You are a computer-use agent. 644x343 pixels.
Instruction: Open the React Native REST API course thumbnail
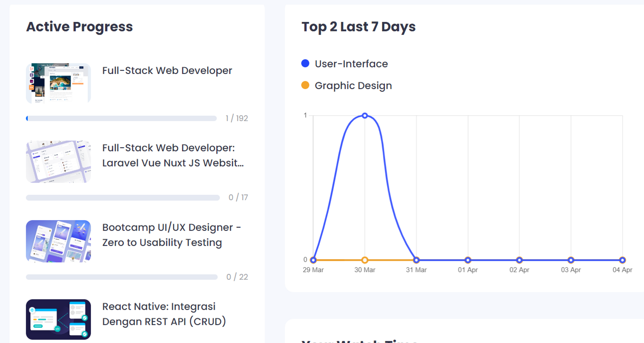58,320
